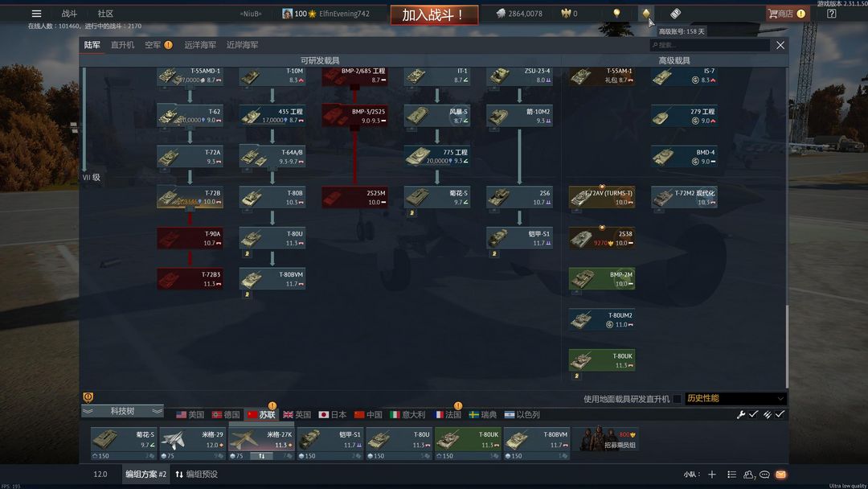The image size is (868, 489).
Task: Select the locked T-90A vehicle
Action: click(190, 238)
